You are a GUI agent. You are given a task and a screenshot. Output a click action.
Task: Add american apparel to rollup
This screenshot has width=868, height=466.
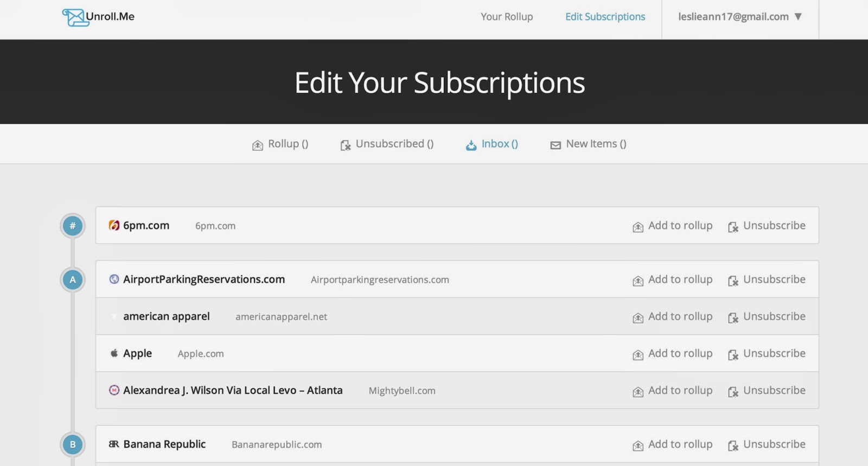point(673,317)
